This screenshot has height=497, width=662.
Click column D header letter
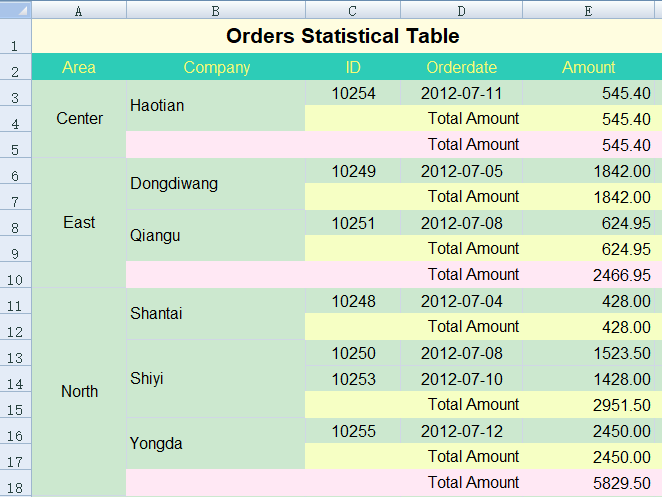click(461, 10)
